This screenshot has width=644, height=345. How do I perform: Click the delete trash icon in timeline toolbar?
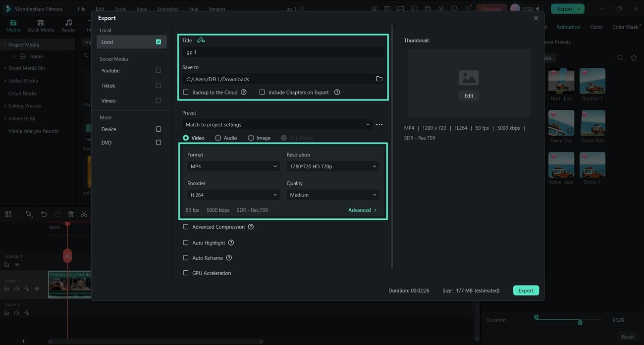pos(71,214)
